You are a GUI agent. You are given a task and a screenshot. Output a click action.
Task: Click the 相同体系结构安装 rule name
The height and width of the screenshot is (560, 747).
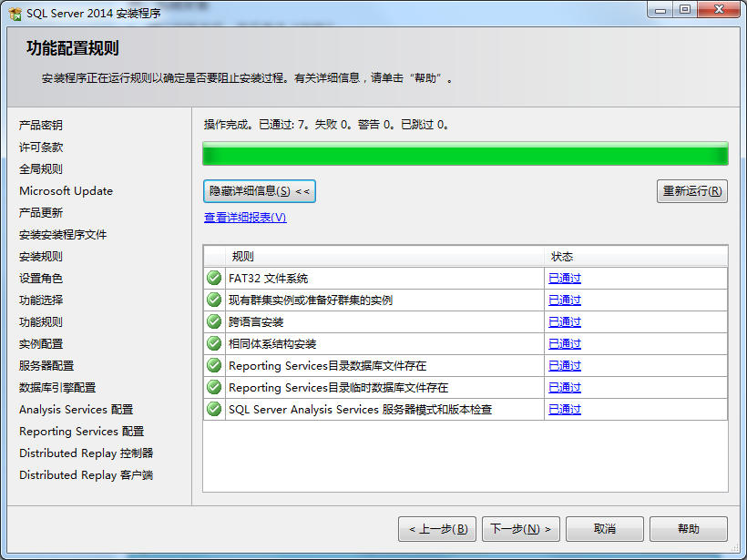272,344
